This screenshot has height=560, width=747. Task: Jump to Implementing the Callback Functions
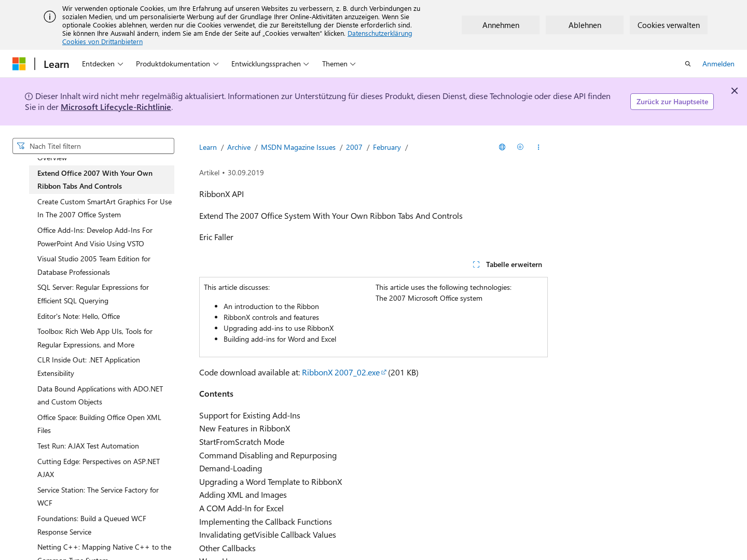coord(266,522)
